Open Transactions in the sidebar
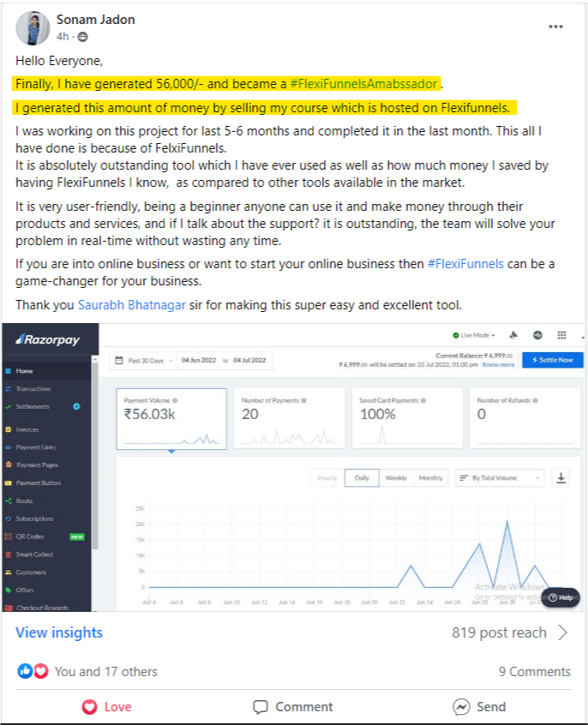This screenshot has height=725, width=588. click(x=34, y=388)
